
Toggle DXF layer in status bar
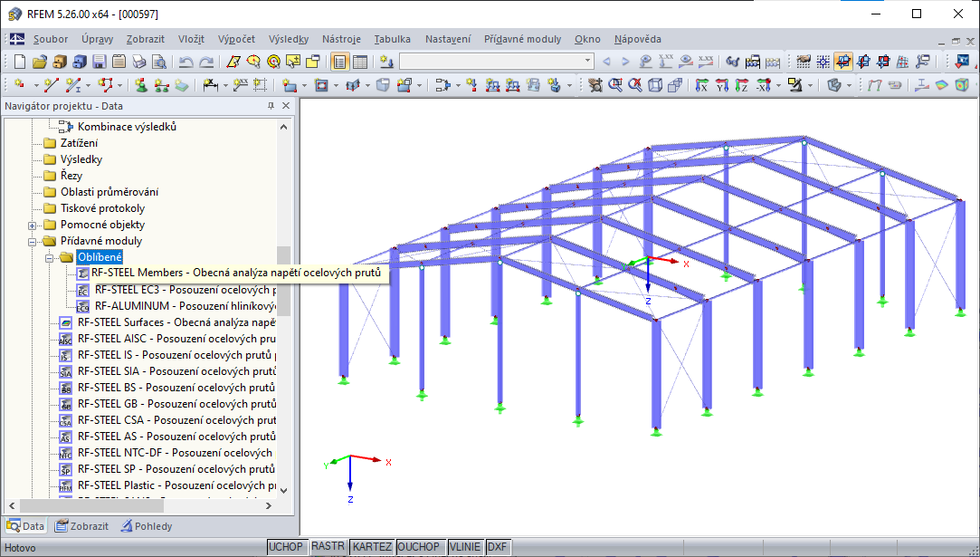pyautogui.click(x=498, y=547)
